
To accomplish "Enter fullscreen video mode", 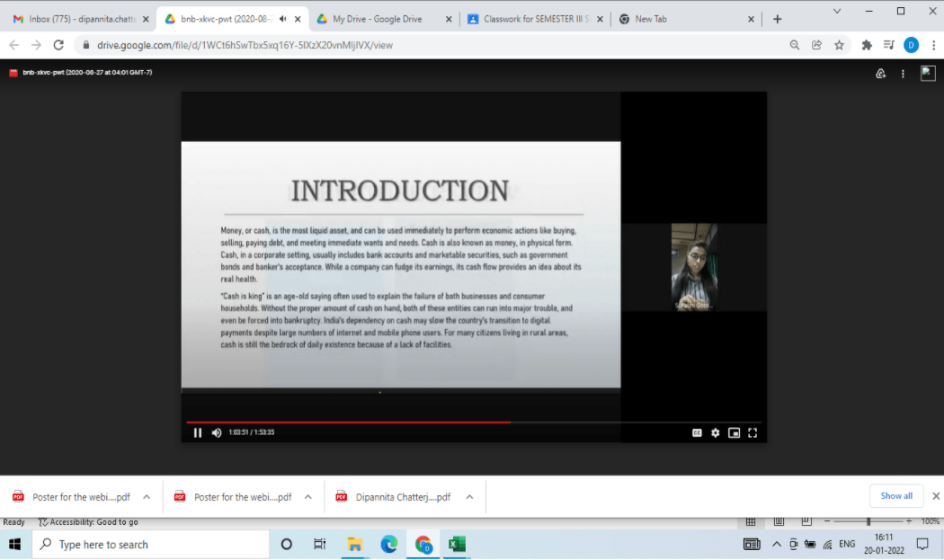I will [x=753, y=432].
